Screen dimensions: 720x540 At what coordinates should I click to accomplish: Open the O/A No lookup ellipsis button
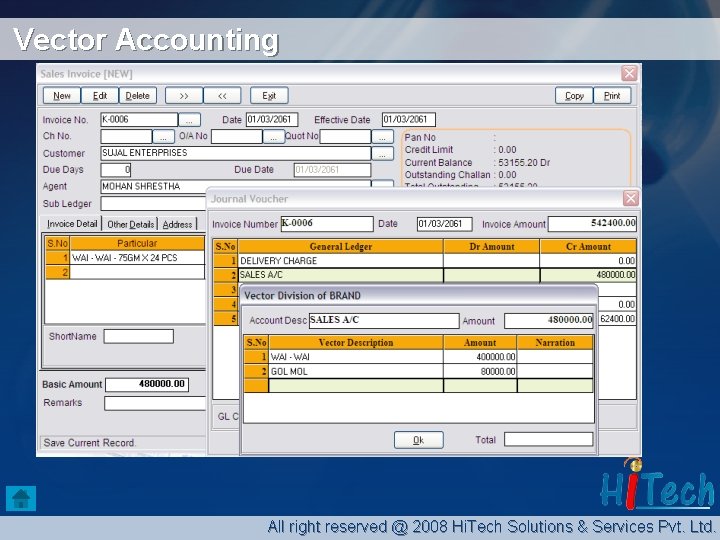pyautogui.click(x=274, y=136)
